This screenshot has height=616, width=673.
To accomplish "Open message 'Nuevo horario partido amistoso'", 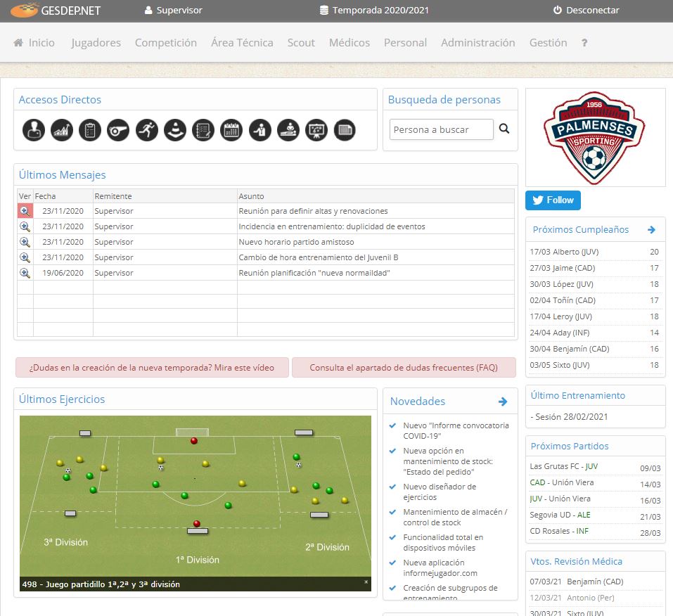I will point(25,241).
